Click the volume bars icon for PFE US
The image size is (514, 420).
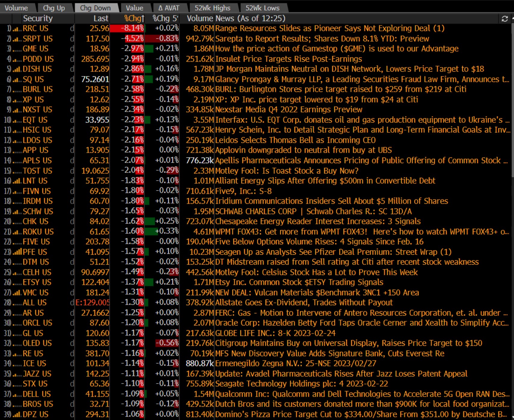17,252
